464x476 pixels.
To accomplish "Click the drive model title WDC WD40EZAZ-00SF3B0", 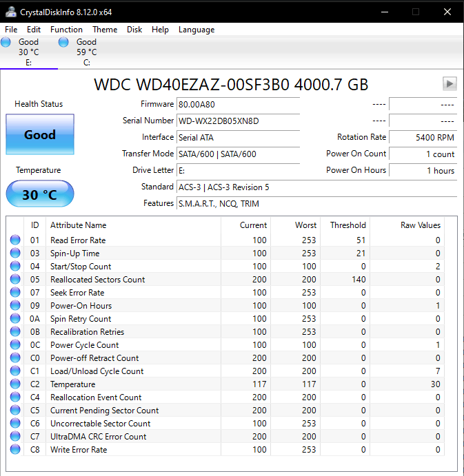I will pos(231,85).
